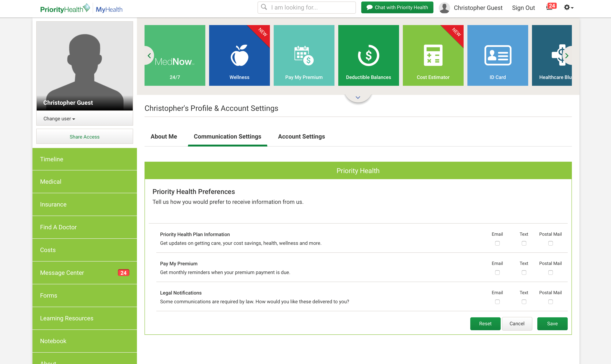Open the Wellness apple tile
Image resolution: width=611 pixels, height=364 pixels.
[x=239, y=55]
